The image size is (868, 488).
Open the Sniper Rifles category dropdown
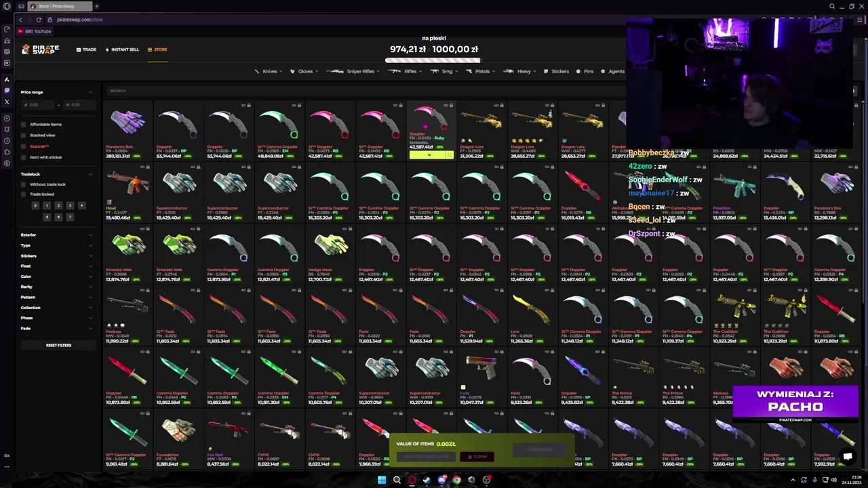(353, 71)
